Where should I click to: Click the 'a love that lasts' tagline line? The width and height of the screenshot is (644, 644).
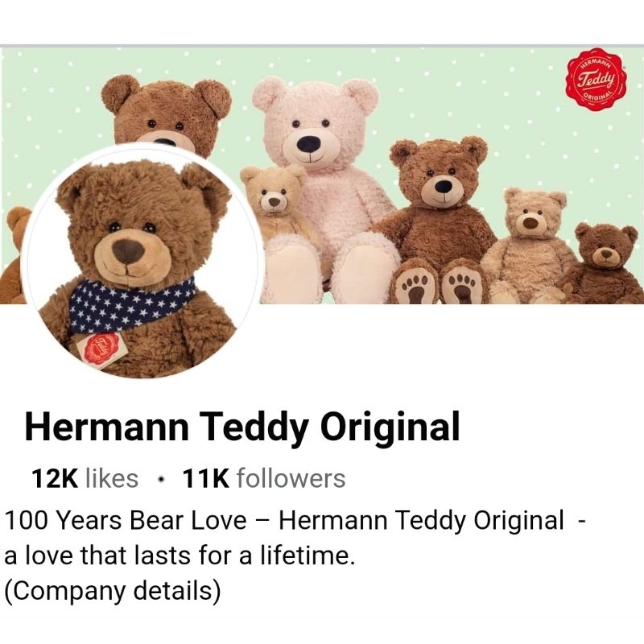(179, 555)
